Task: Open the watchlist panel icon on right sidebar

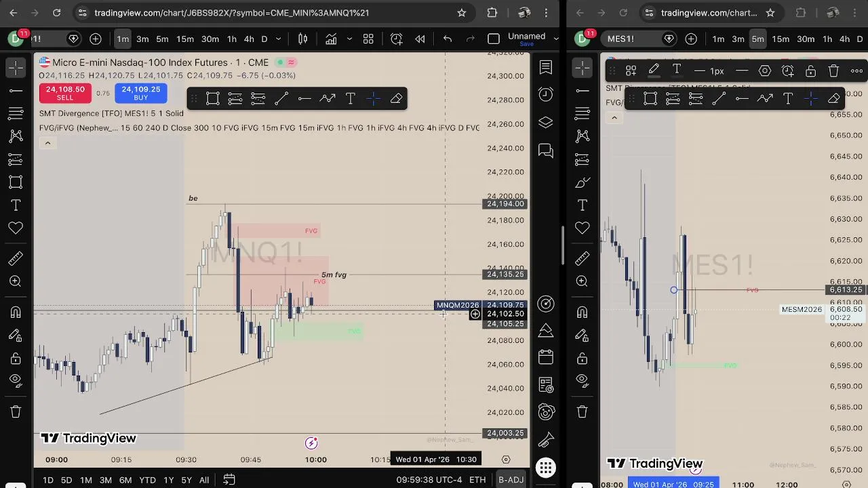Action: [x=546, y=67]
